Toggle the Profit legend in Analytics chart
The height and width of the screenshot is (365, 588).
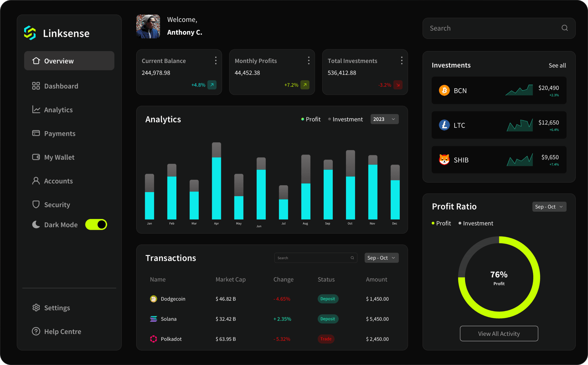(311, 119)
